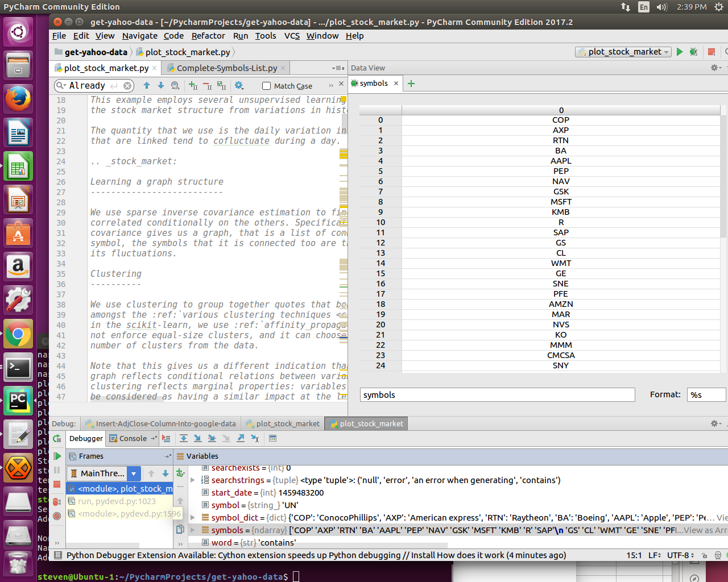Screen dimensions: 728x582
Task: Open the Refactor menu
Action: (208, 36)
